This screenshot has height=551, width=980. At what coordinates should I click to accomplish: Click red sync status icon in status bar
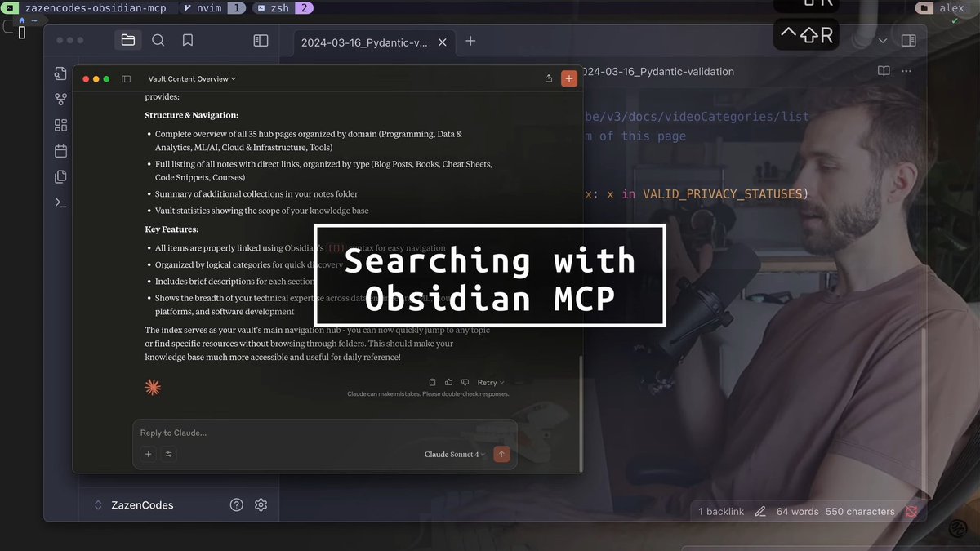[911, 512]
